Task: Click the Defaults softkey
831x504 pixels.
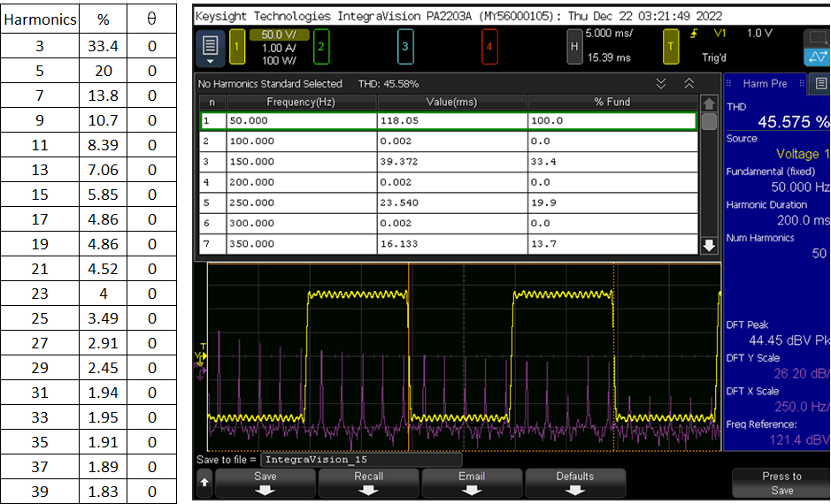Action: point(575,483)
